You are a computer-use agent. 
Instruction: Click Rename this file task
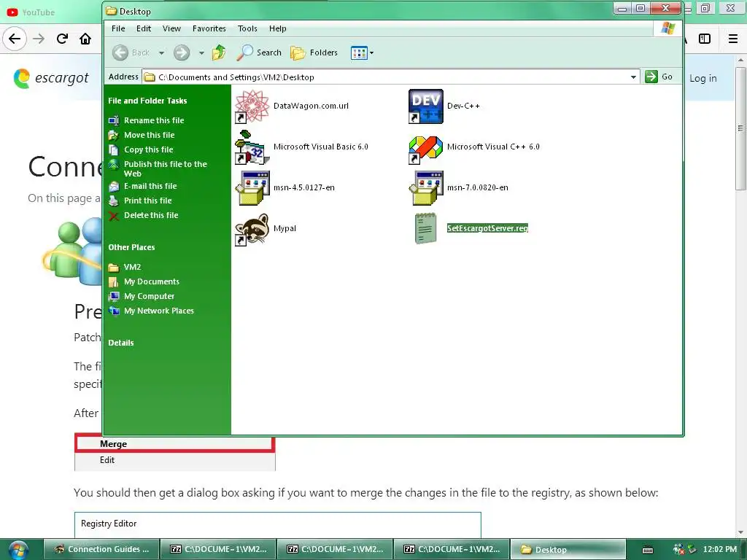154,120
